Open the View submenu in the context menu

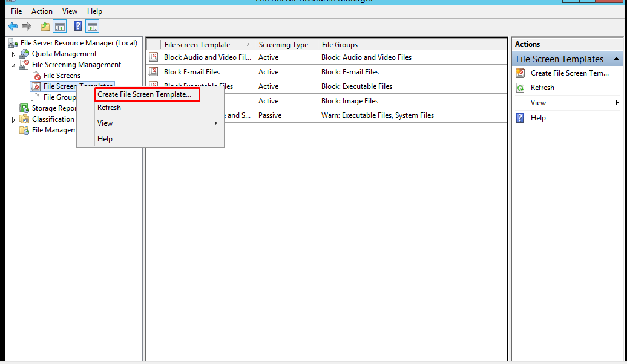[105, 123]
